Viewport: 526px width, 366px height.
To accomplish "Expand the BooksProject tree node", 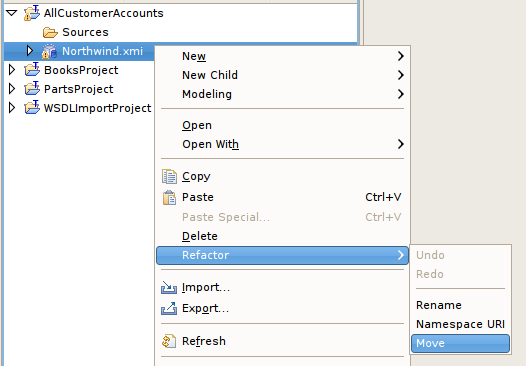I will 12,70.
